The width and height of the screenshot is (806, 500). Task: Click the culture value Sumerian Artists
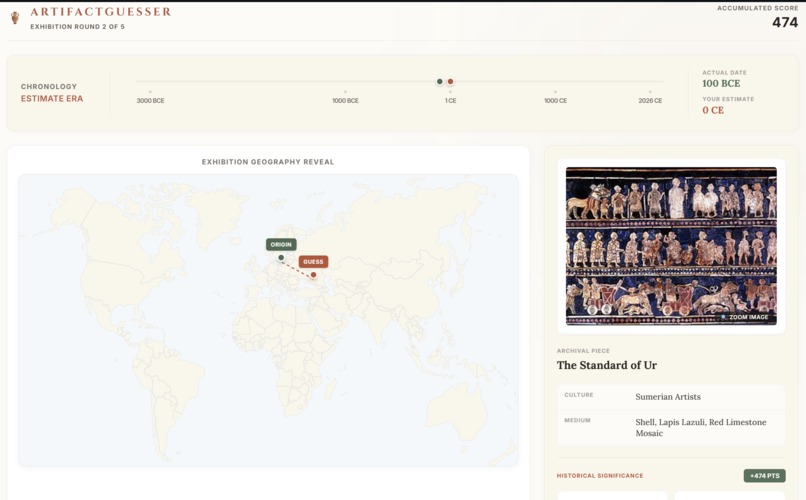pos(668,397)
